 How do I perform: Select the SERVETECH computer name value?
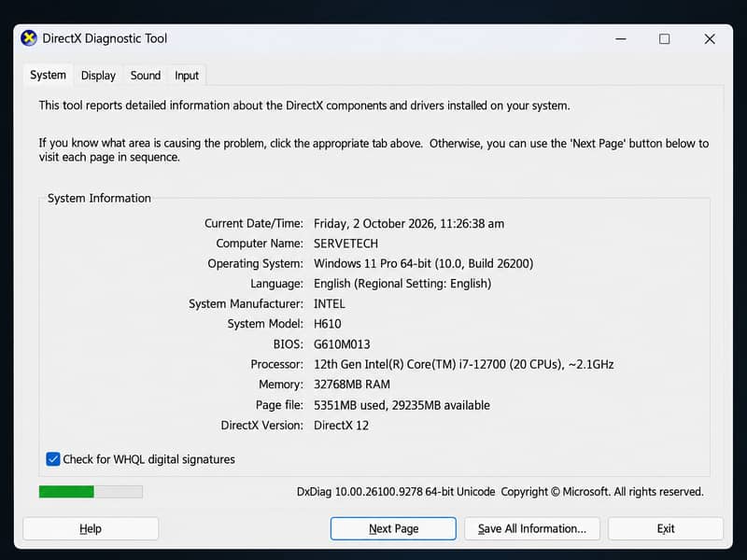point(345,244)
